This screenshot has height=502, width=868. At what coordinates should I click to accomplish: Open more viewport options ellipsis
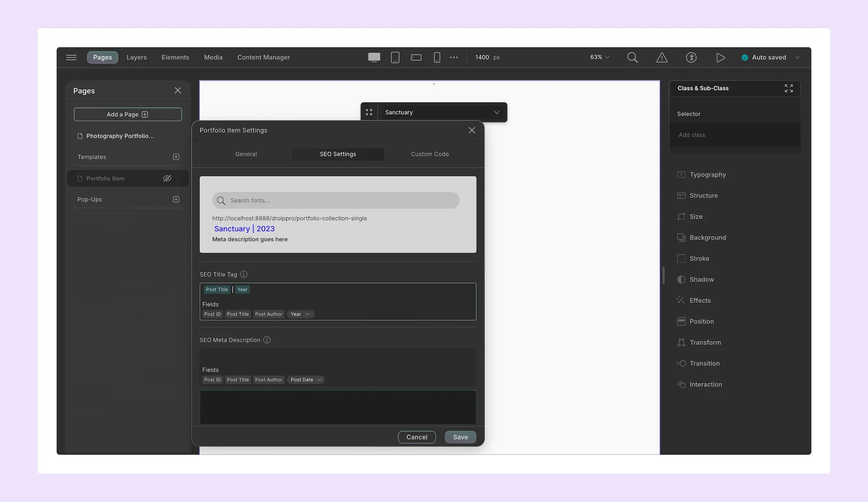pyautogui.click(x=454, y=57)
